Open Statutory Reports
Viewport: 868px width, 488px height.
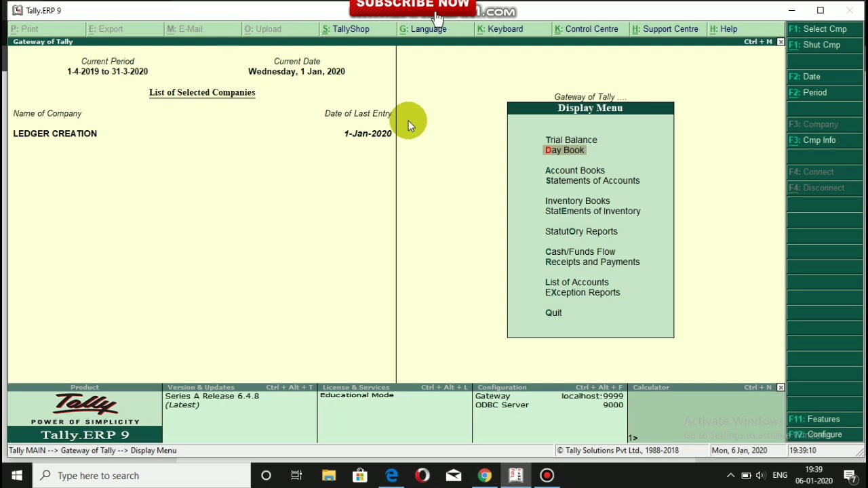581,231
